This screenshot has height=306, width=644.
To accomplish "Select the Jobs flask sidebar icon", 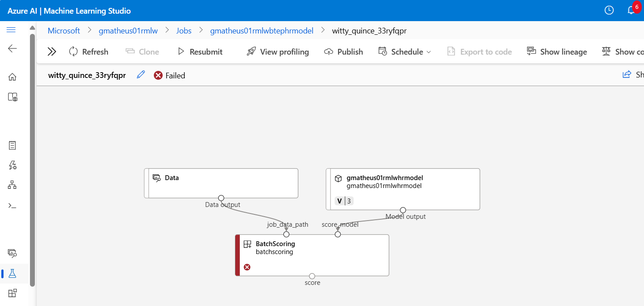I will [x=12, y=273].
